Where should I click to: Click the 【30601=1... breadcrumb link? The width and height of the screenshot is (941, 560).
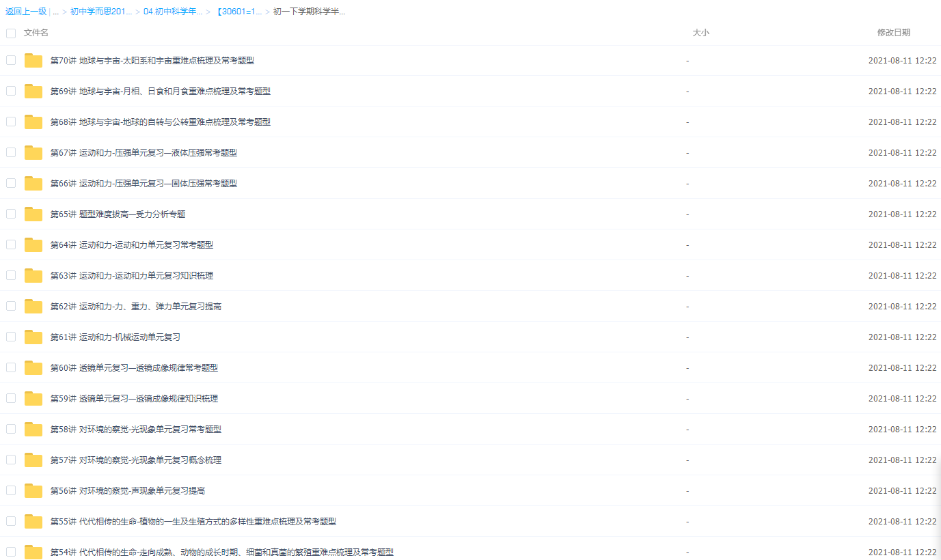click(x=239, y=12)
